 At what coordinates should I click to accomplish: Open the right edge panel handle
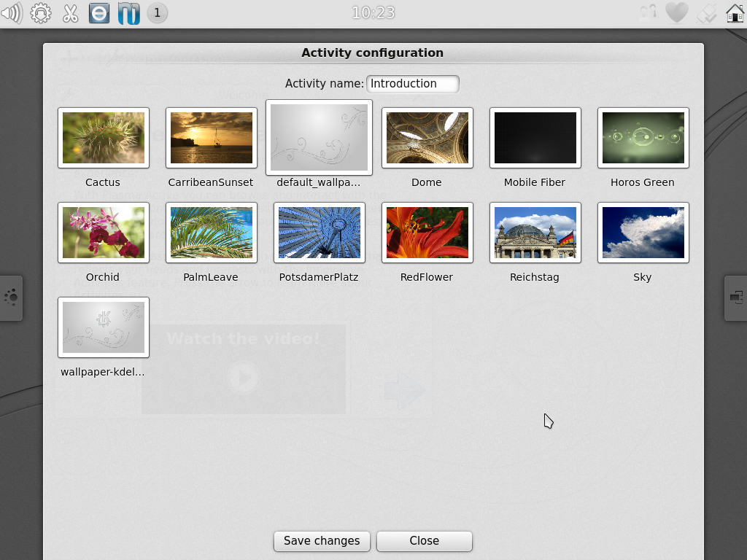point(735,297)
